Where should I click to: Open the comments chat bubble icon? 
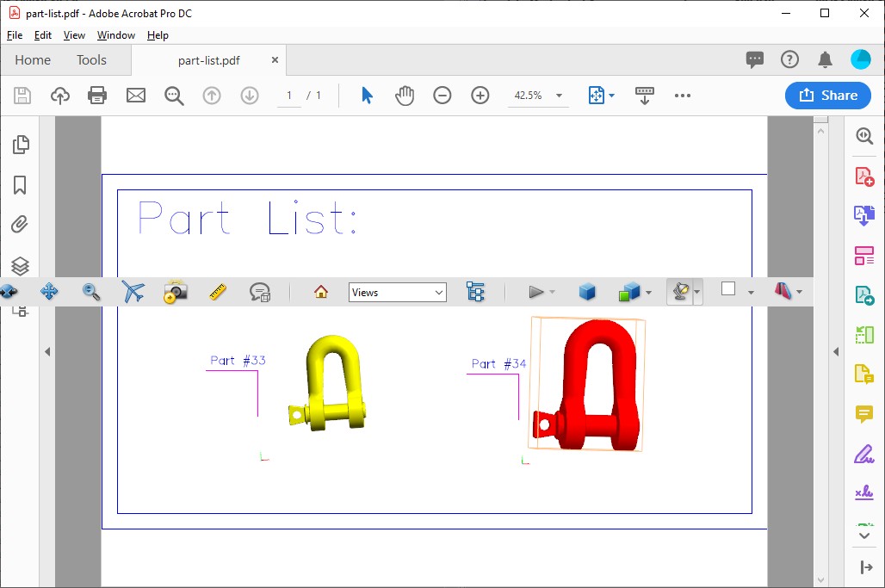[x=755, y=59]
